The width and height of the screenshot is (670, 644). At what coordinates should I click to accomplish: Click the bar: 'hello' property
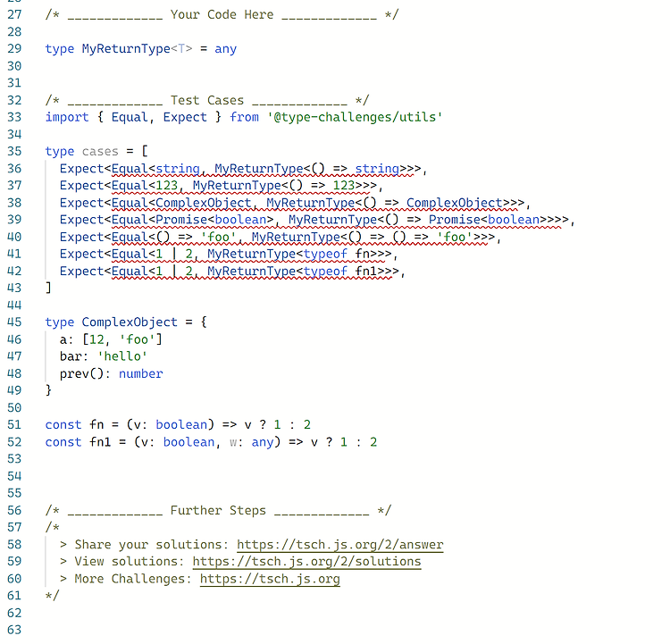click(104, 356)
